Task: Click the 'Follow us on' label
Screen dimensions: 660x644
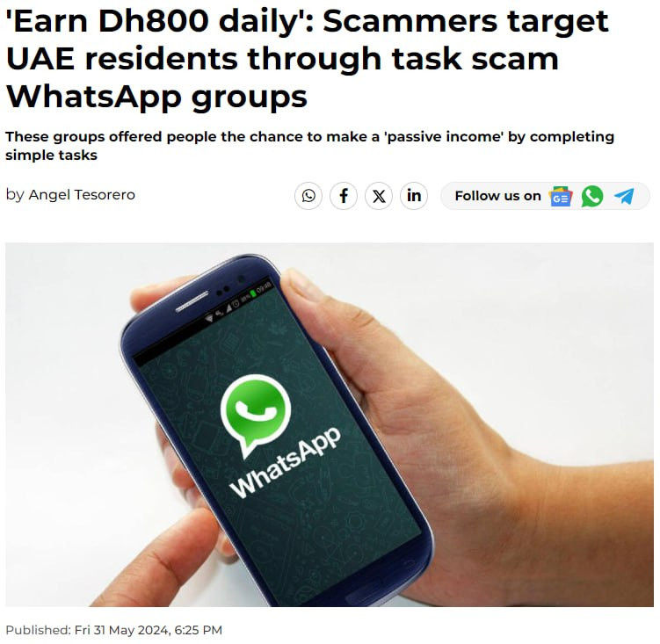Action: tap(497, 196)
